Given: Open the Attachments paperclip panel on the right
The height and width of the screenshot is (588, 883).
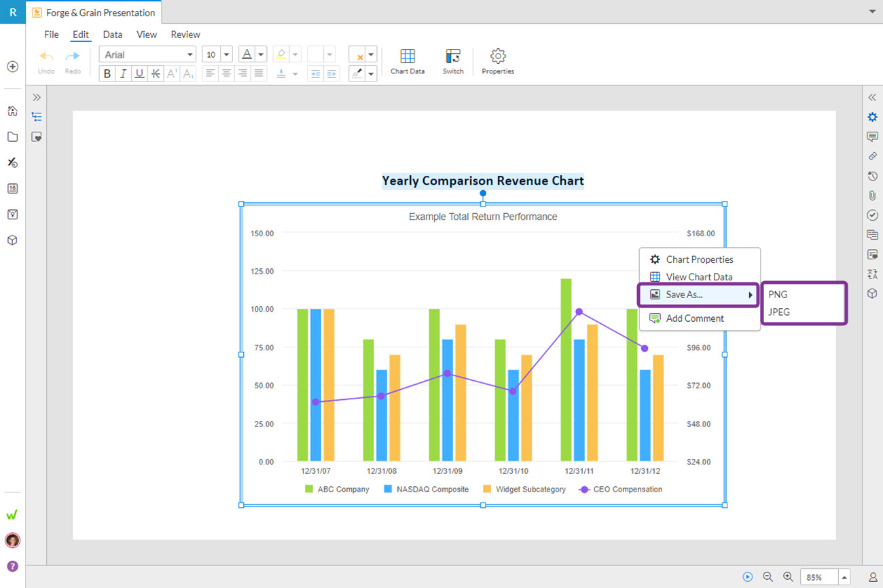Looking at the screenshot, I should (x=872, y=196).
